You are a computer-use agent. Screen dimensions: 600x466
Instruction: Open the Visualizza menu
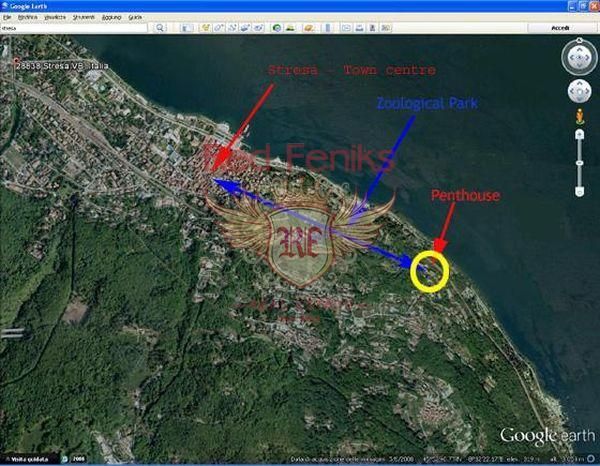pos(53,17)
